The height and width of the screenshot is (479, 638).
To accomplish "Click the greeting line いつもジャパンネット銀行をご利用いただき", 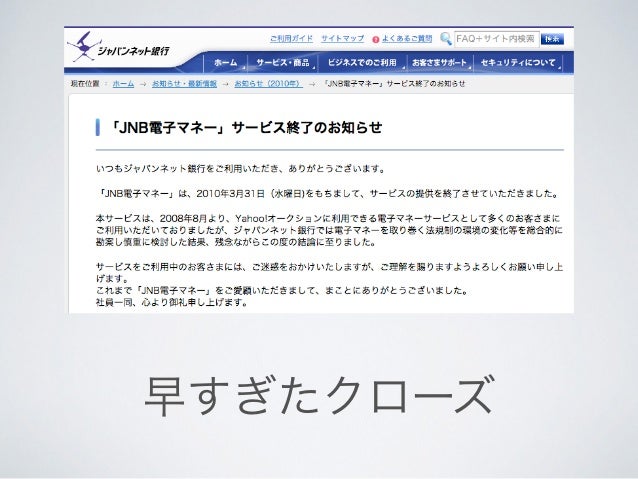I will tap(240, 168).
